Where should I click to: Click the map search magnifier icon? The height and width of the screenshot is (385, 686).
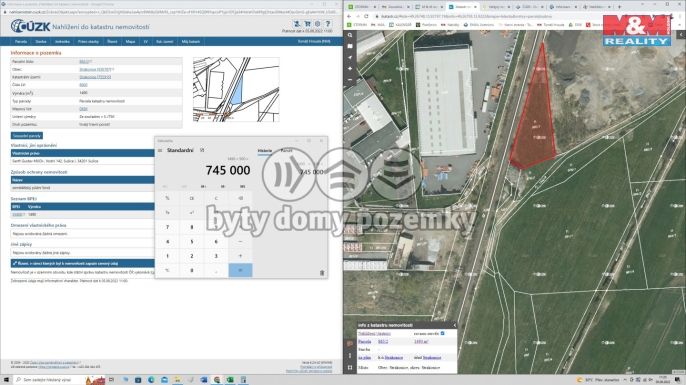pyautogui.click(x=350, y=35)
